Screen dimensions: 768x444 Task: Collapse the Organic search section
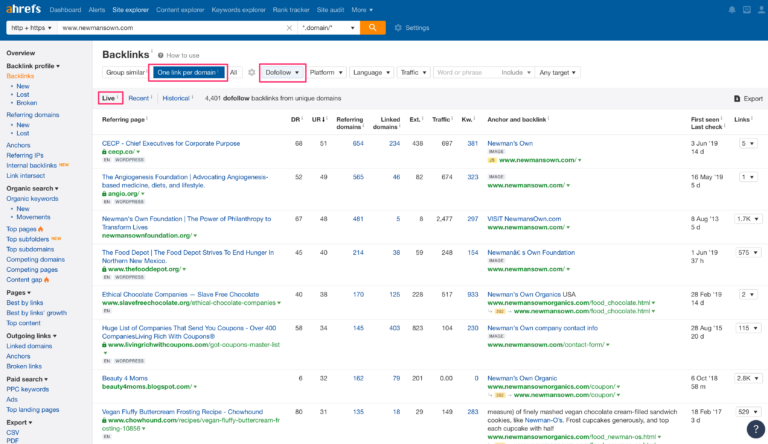click(32, 189)
